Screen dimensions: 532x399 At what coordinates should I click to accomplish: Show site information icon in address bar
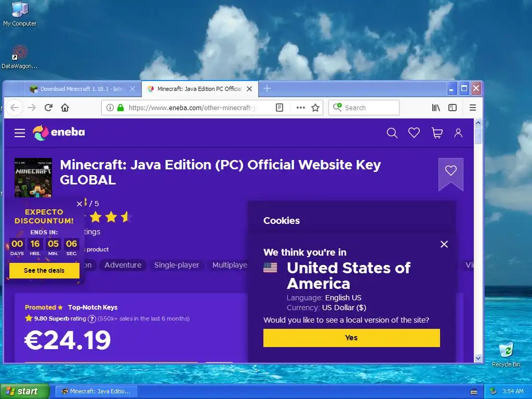tap(110, 108)
